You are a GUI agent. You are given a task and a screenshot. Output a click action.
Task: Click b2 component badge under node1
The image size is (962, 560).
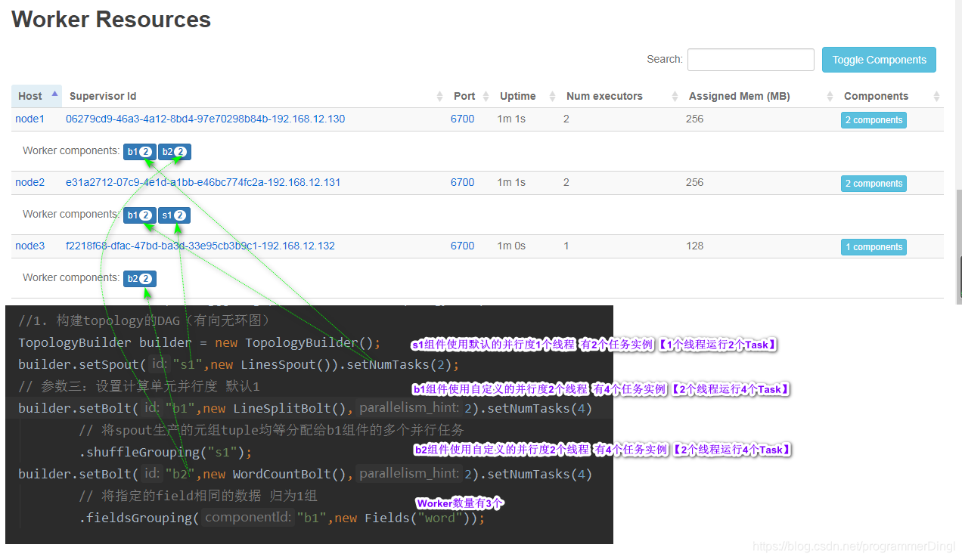coord(175,152)
